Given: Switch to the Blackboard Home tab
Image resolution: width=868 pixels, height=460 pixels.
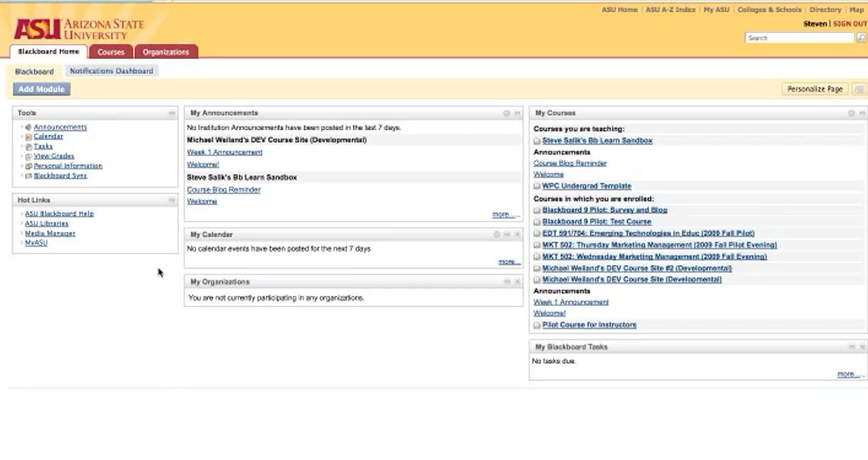Looking at the screenshot, I should pos(49,52).
